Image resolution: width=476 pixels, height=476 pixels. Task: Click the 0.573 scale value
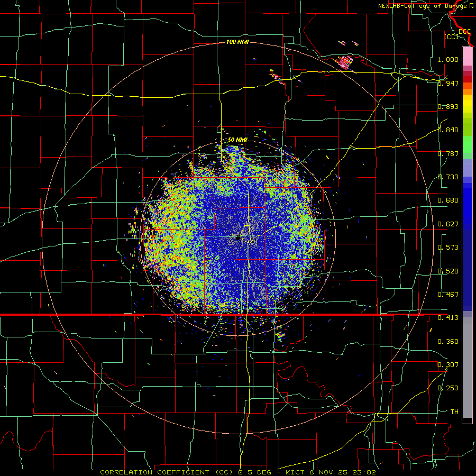tap(448, 248)
